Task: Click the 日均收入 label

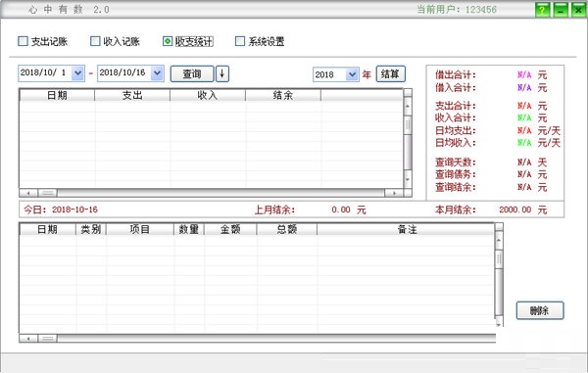Action: pyautogui.click(x=456, y=143)
